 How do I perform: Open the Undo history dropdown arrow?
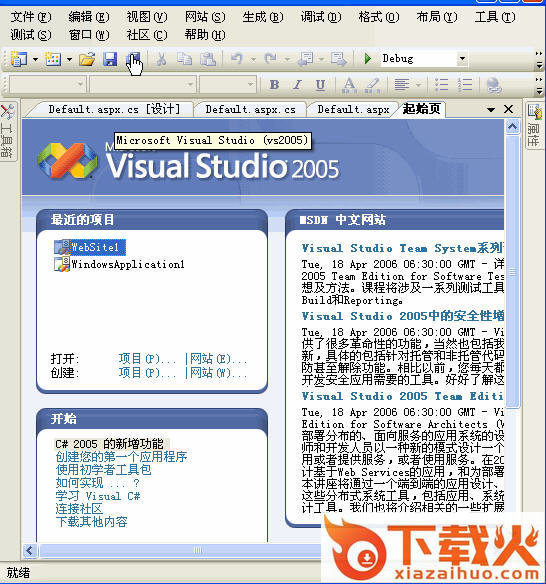254,59
